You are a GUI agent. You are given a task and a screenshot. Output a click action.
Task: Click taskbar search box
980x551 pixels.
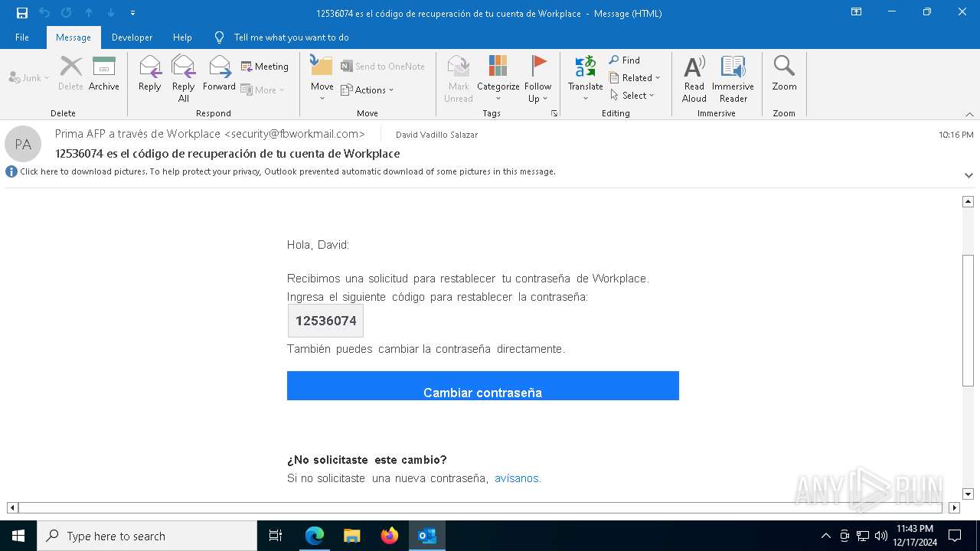pos(147,536)
